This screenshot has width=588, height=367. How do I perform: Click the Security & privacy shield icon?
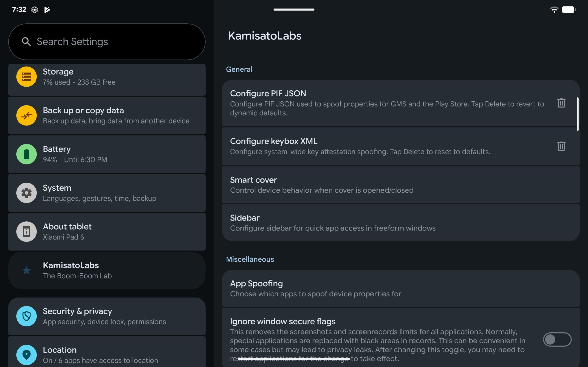point(26,316)
